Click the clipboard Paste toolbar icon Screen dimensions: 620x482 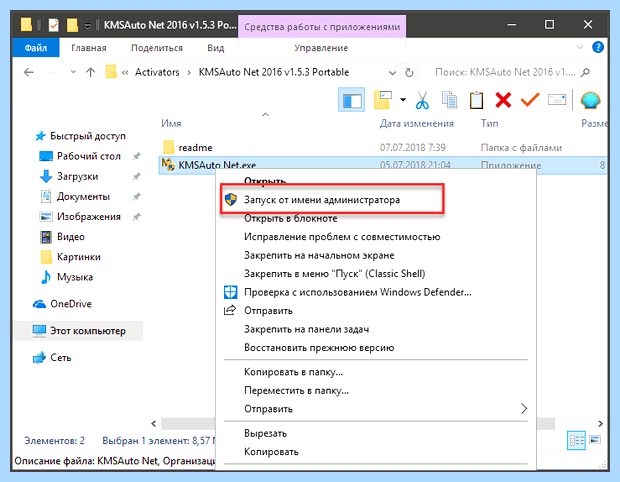point(476,100)
